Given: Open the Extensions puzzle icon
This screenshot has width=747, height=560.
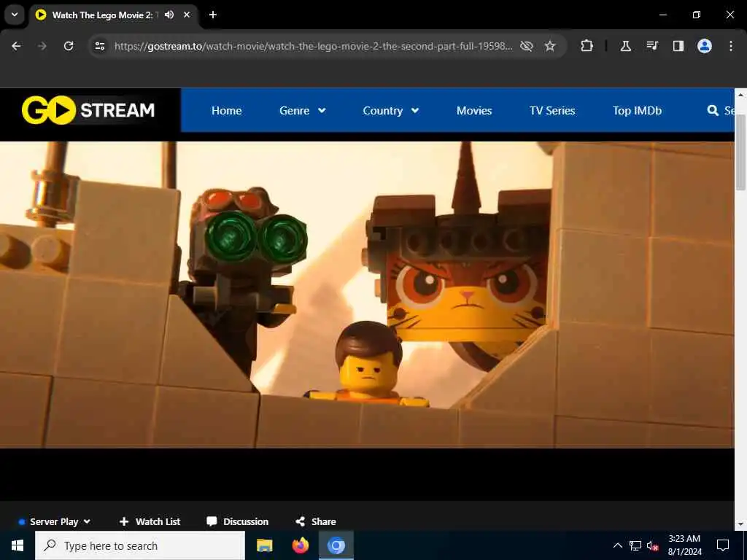Looking at the screenshot, I should tap(587, 46).
